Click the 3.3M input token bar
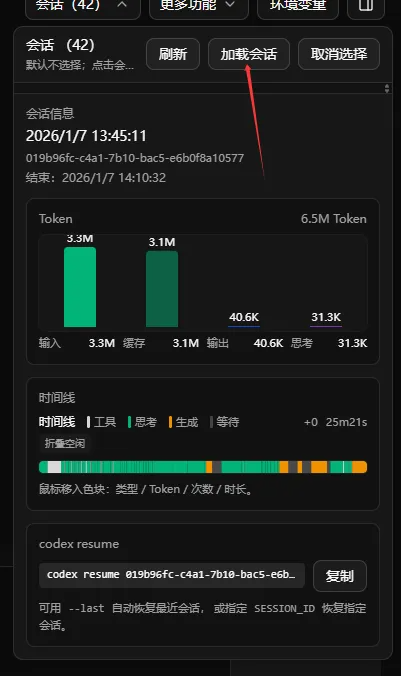 (x=80, y=287)
